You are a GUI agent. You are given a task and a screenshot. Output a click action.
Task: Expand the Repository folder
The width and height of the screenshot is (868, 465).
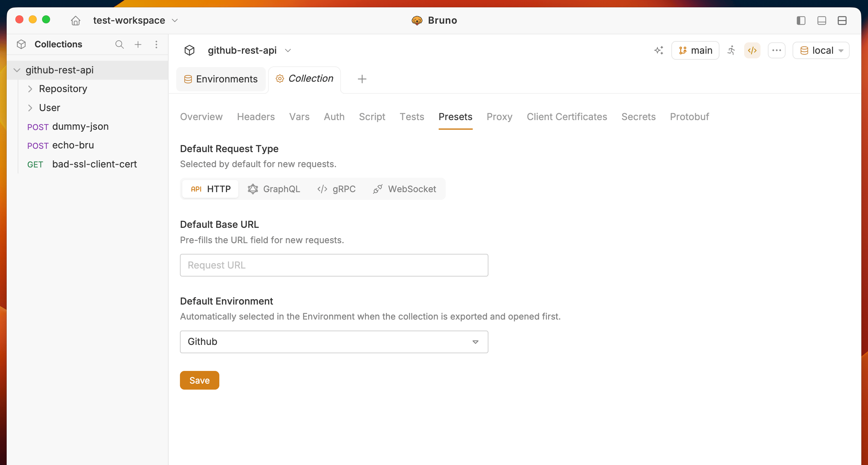coord(30,89)
